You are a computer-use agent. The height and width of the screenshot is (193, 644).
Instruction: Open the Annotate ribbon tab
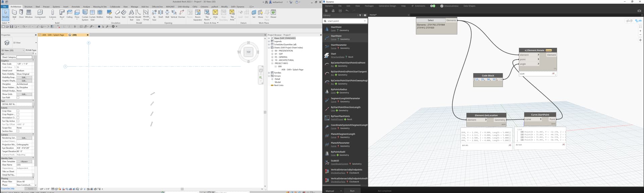point(76,6)
